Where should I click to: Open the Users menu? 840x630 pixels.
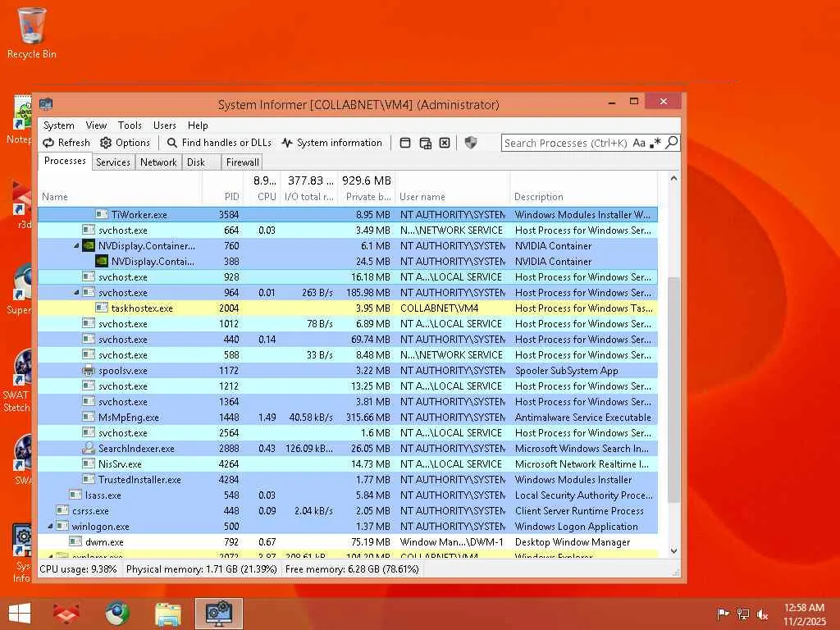tap(165, 126)
